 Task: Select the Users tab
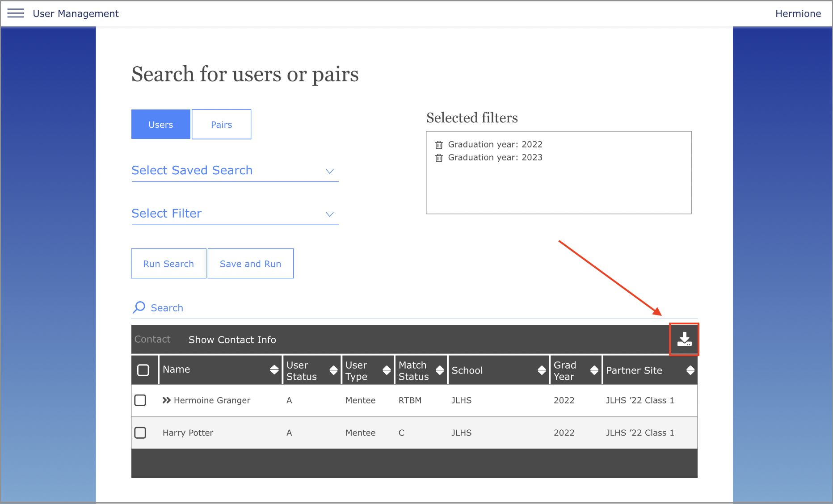coord(160,125)
